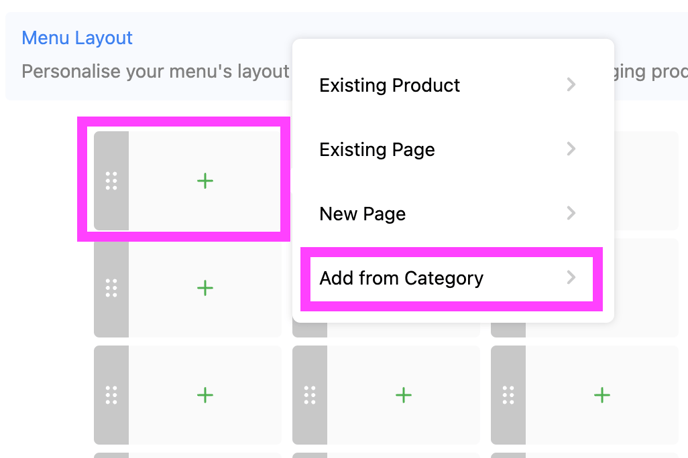
Task: Expand the Existing Product submenu chevron
Action: (x=571, y=85)
